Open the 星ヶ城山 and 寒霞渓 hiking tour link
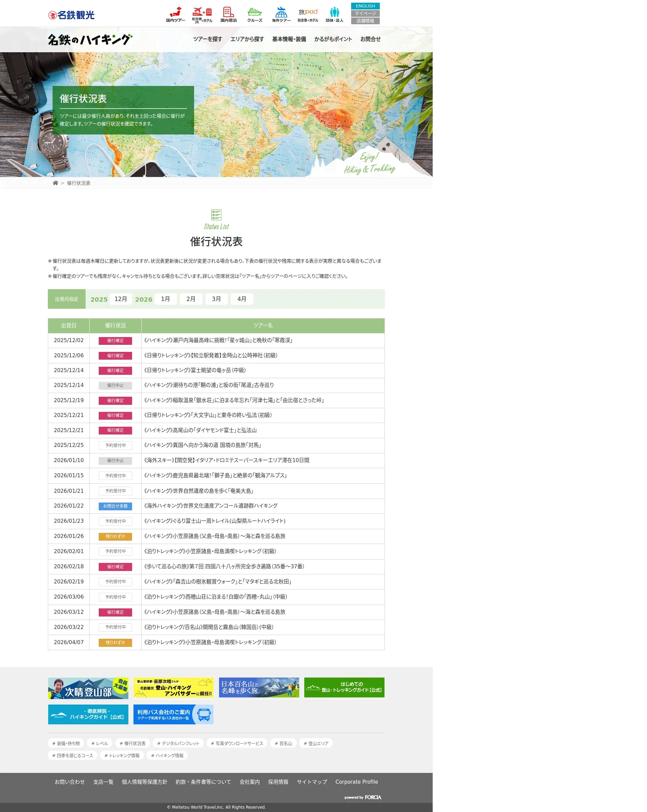 pyautogui.click(x=218, y=340)
